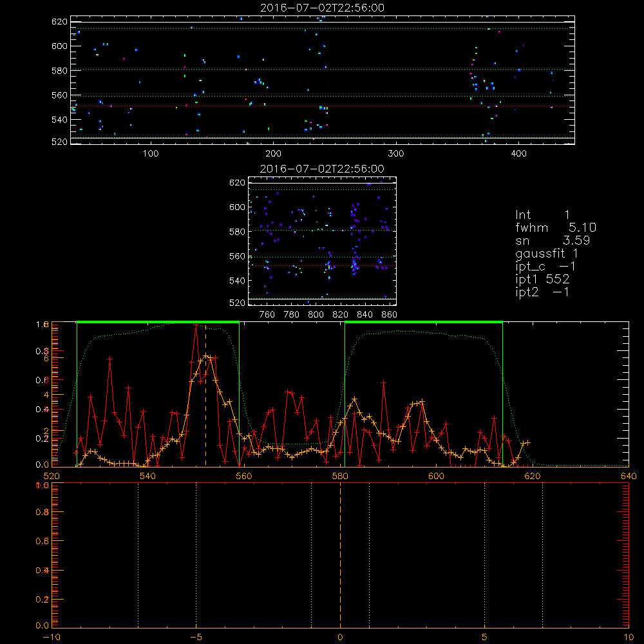Screen dimensions: 644x644
Task: Click the 100 x-axis label of top plot
Action: pos(151,154)
